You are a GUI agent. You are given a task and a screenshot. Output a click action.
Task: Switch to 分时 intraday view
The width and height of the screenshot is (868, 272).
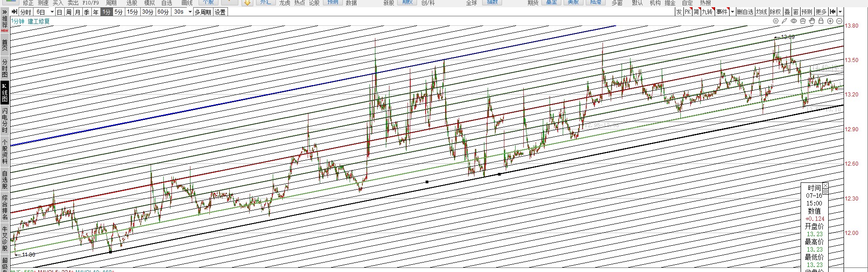26,12
